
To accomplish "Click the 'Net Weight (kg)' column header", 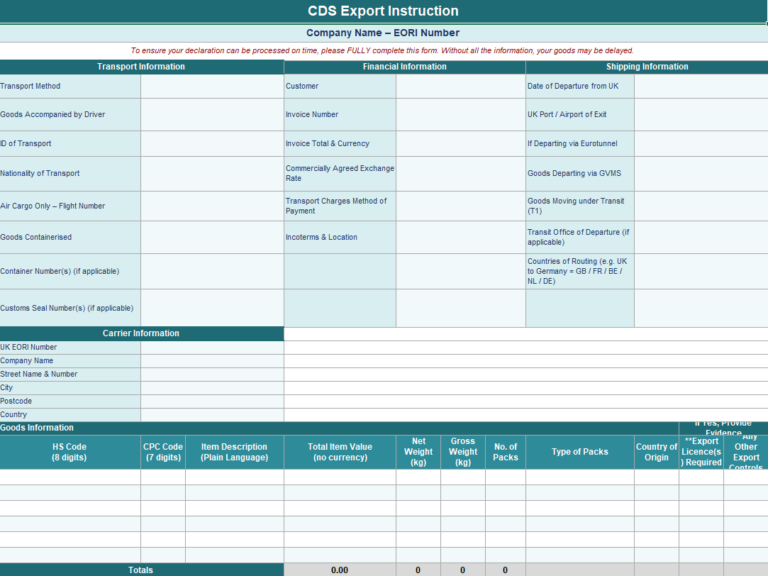I will click(x=418, y=452).
